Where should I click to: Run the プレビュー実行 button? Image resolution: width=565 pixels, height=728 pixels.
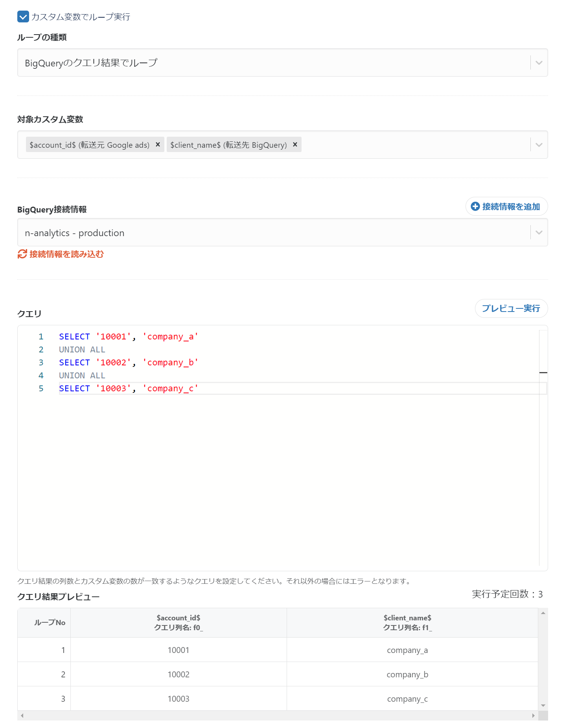pyautogui.click(x=511, y=309)
